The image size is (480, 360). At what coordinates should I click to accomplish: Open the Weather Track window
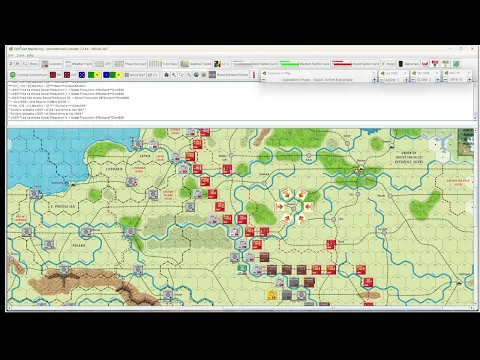coord(78,64)
